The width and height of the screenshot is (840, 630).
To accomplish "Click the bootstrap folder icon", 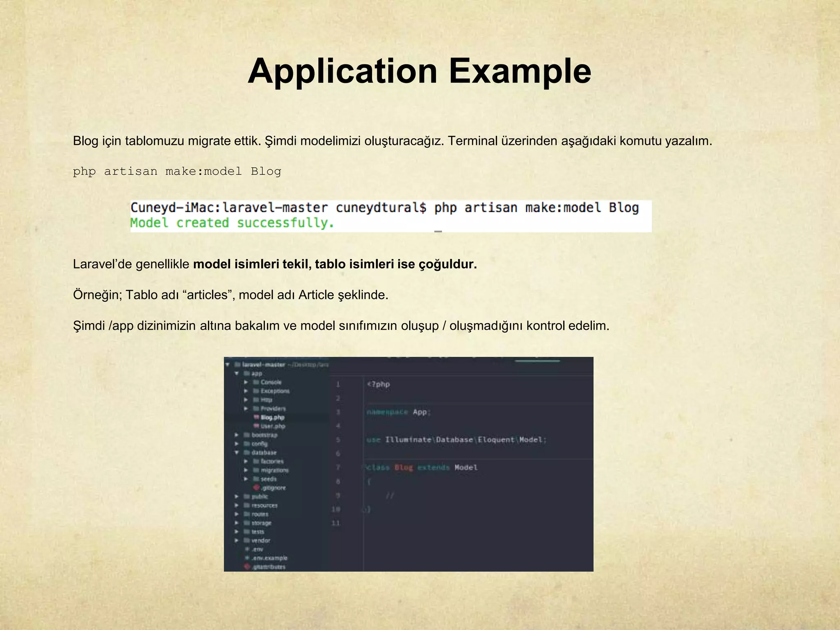I will 247,435.
